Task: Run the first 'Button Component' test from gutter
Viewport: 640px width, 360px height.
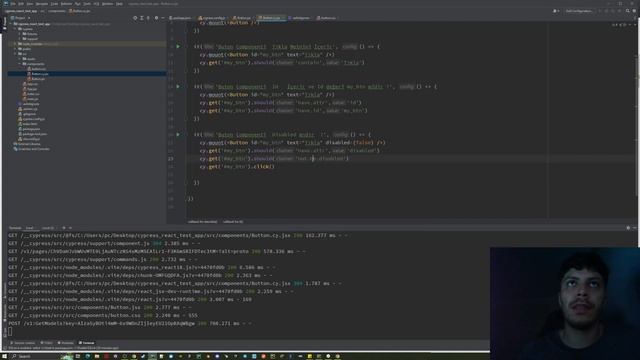Action: pos(178,47)
